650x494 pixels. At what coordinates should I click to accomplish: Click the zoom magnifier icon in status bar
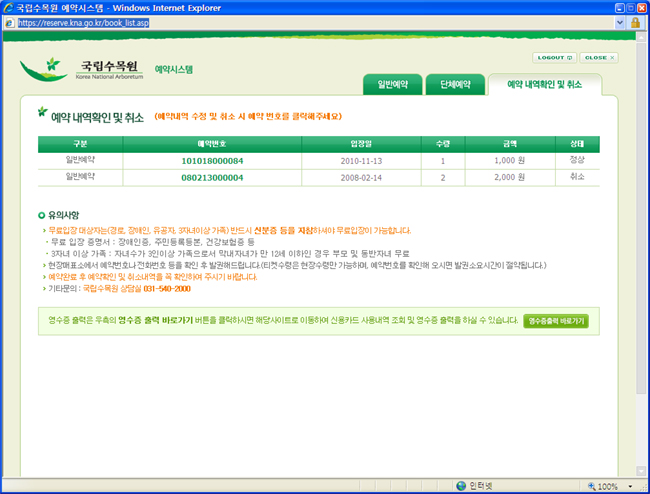pos(592,486)
